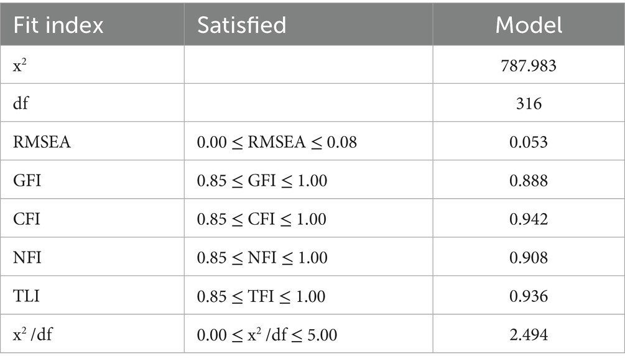Select the CFI model value 0.942
This screenshot has width=625, height=364.
529,219
